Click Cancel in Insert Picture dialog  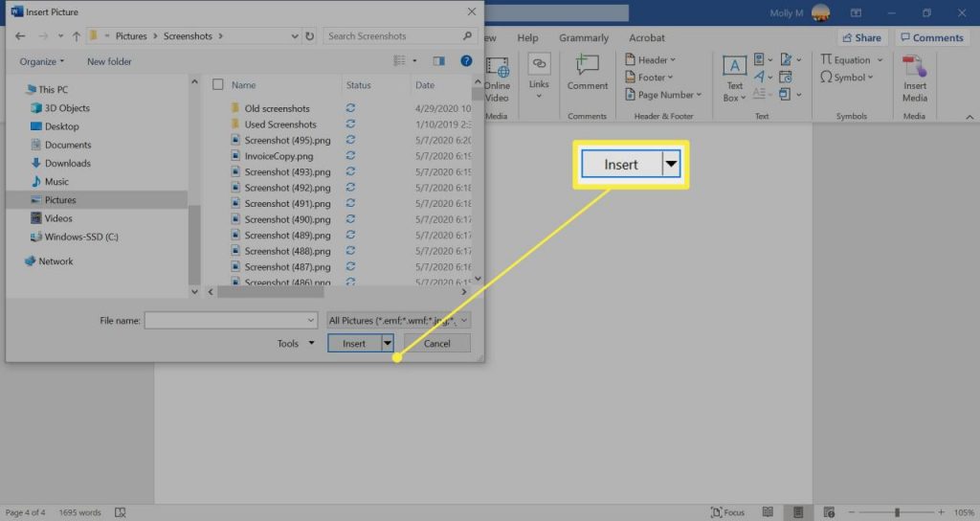pyautogui.click(x=436, y=344)
